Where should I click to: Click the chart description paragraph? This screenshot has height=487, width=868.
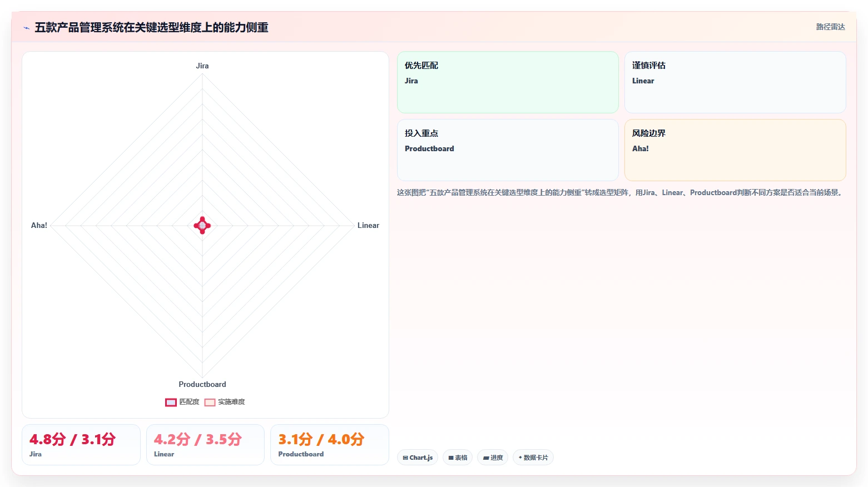coord(621,192)
